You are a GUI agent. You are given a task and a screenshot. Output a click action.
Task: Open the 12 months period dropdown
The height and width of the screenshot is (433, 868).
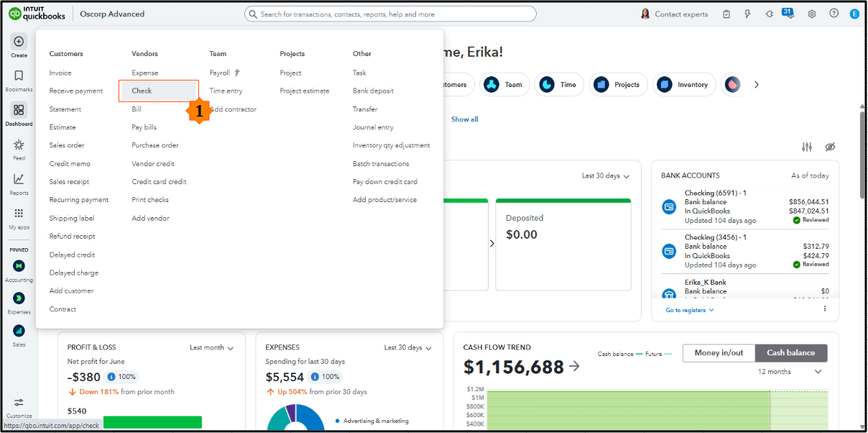790,372
